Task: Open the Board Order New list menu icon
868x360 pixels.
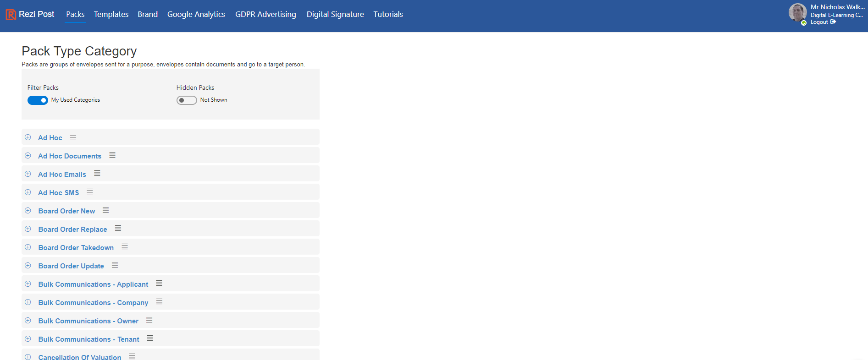Action: (106, 210)
